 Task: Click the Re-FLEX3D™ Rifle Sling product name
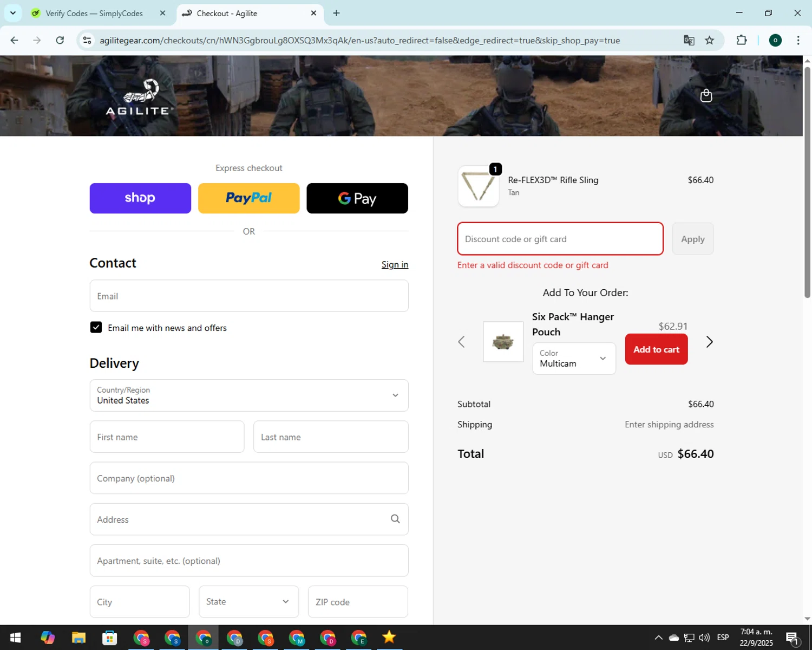point(553,180)
